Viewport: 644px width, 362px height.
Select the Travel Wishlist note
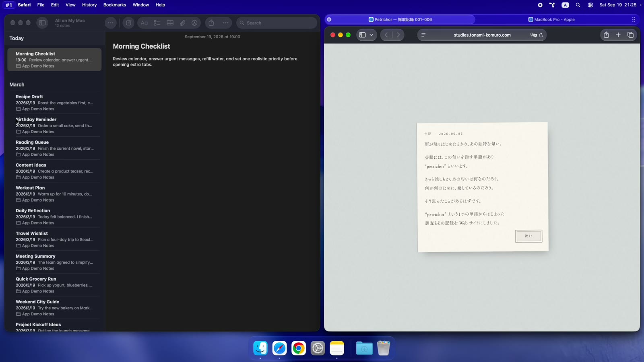click(54, 239)
